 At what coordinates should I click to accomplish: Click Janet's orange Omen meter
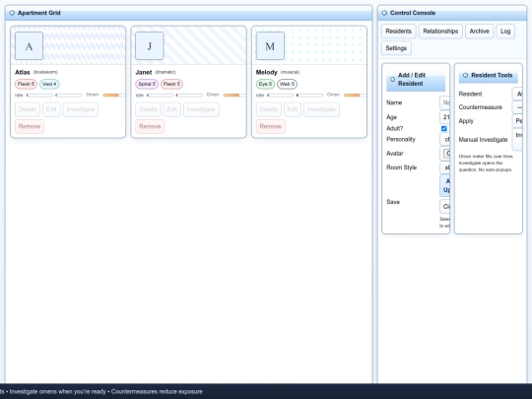point(234,96)
